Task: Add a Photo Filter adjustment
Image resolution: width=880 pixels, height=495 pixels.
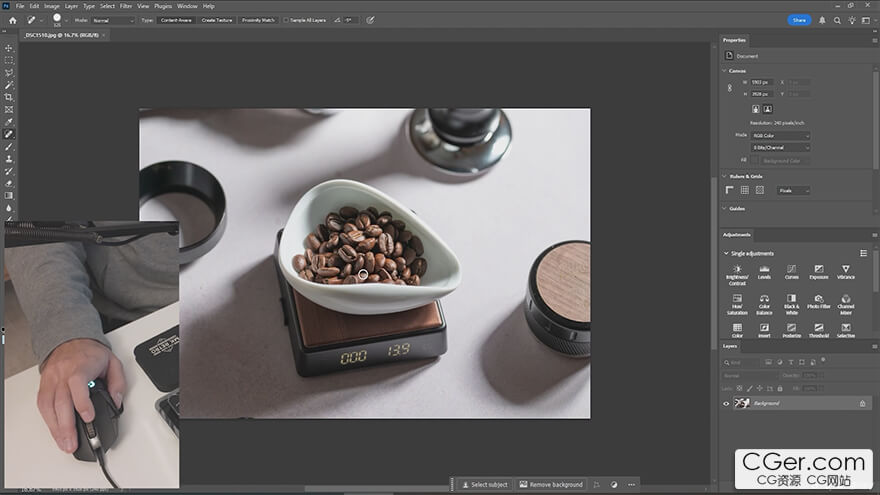Action: (x=819, y=302)
